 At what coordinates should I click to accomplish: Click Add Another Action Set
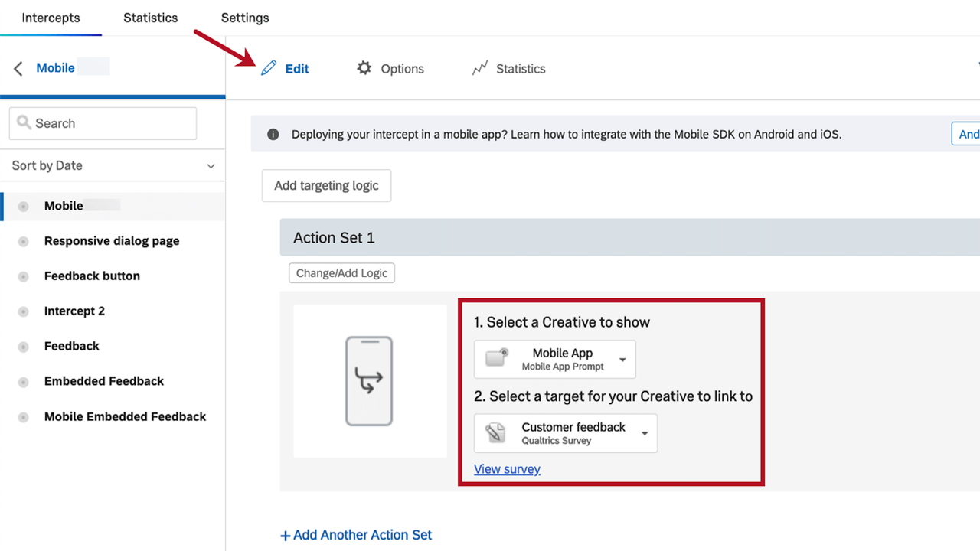pyautogui.click(x=356, y=535)
